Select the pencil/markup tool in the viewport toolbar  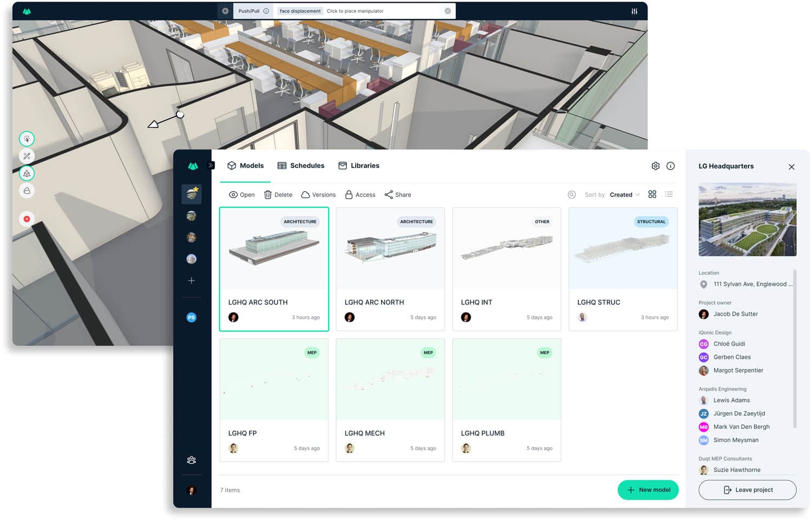27,156
